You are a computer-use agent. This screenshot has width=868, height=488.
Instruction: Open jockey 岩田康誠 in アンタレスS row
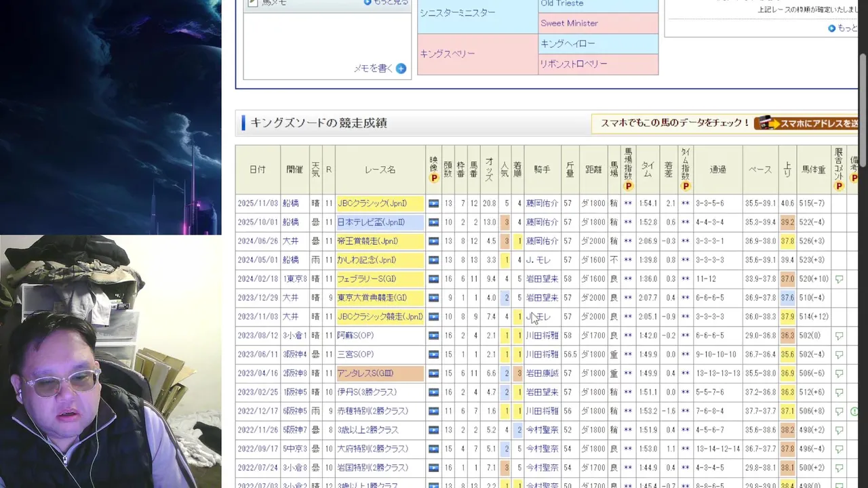point(542,373)
